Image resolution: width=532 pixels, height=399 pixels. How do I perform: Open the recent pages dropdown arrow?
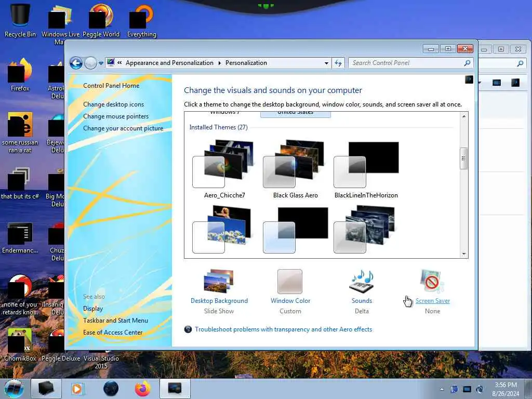coord(101,63)
